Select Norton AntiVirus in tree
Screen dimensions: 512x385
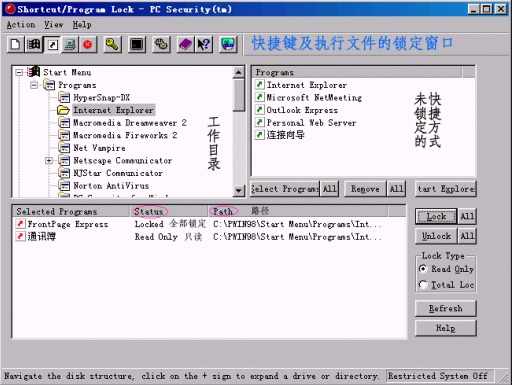point(111,186)
